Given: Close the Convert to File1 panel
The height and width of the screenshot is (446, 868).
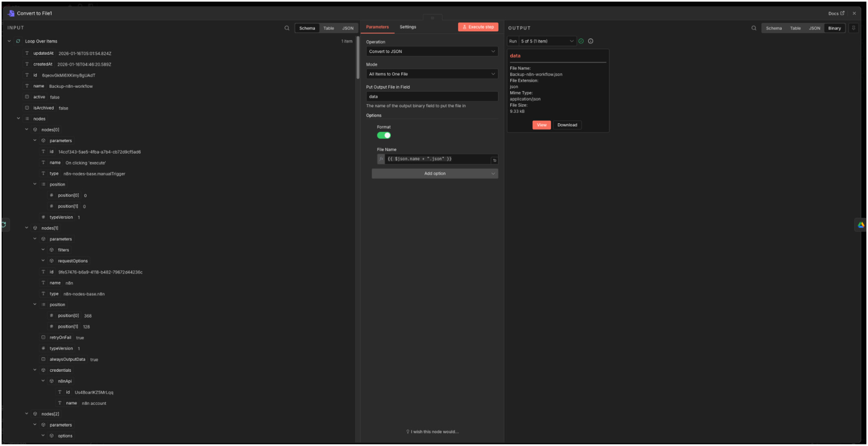Looking at the screenshot, I should 854,13.
